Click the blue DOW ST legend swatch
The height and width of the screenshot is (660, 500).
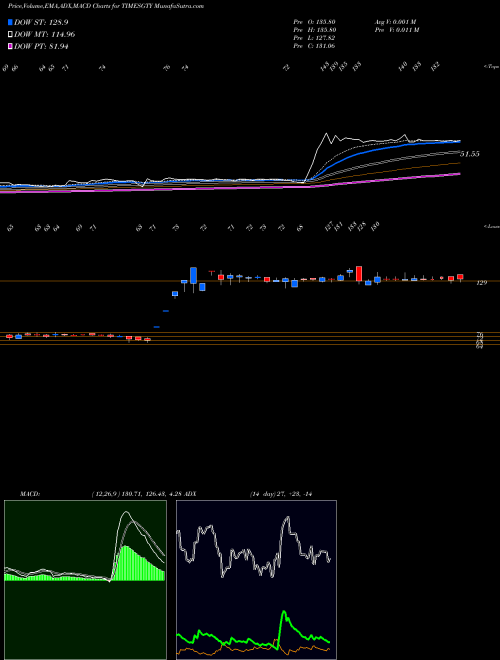(11, 22)
